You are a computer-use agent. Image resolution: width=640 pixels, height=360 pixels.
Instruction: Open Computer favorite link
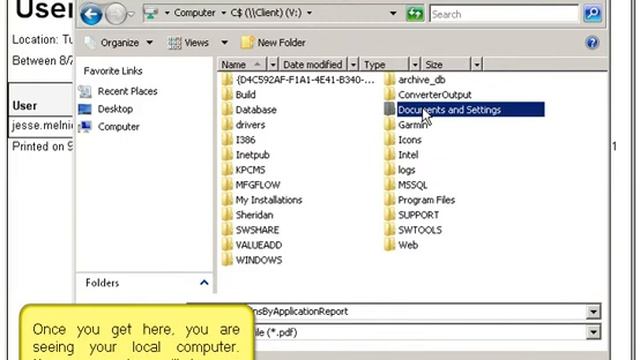pos(118,127)
